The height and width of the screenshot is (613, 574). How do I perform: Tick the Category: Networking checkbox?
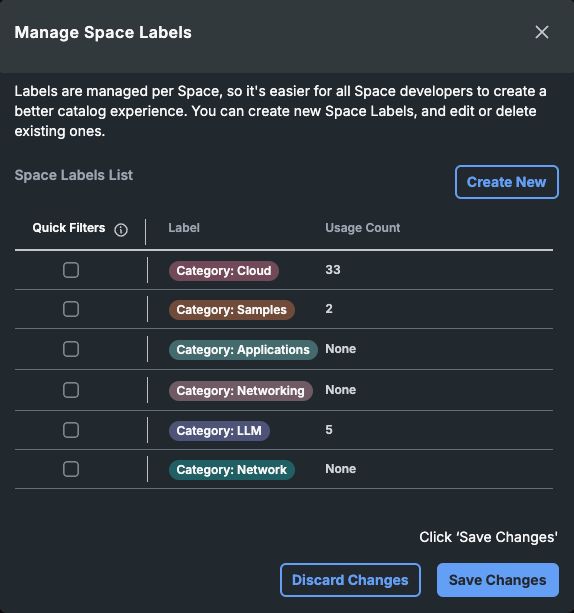coord(71,390)
